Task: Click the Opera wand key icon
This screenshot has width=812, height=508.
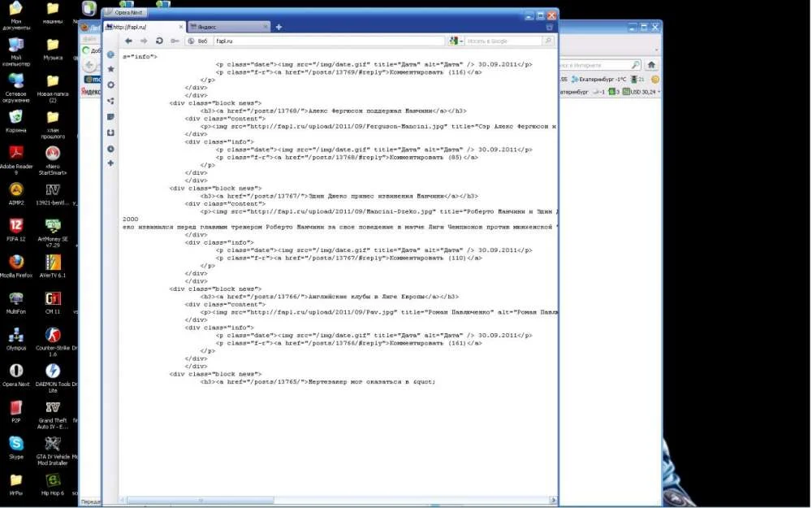Action: [x=175, y=41]
